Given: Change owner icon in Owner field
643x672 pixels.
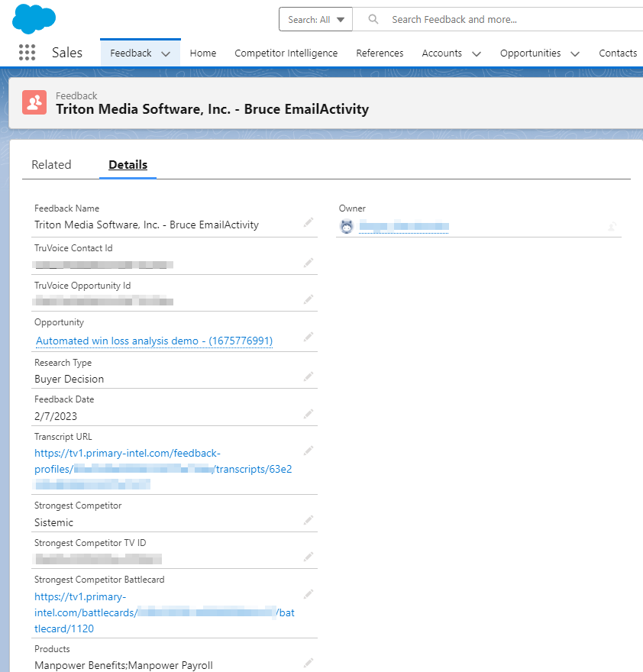Looking at the screenshot, I should 612,226.
